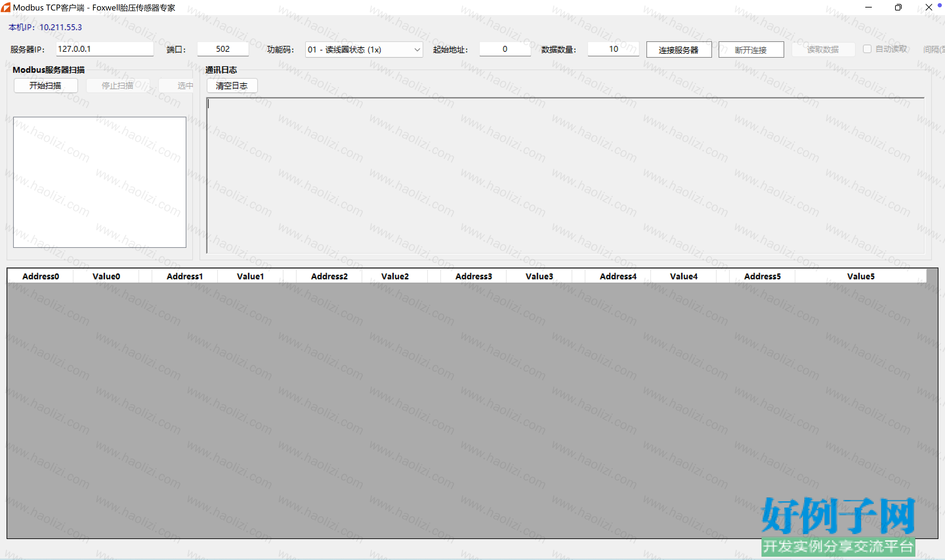Click the 连接服务器 connect button
The image size is (945, 560).
pos(679,50)
